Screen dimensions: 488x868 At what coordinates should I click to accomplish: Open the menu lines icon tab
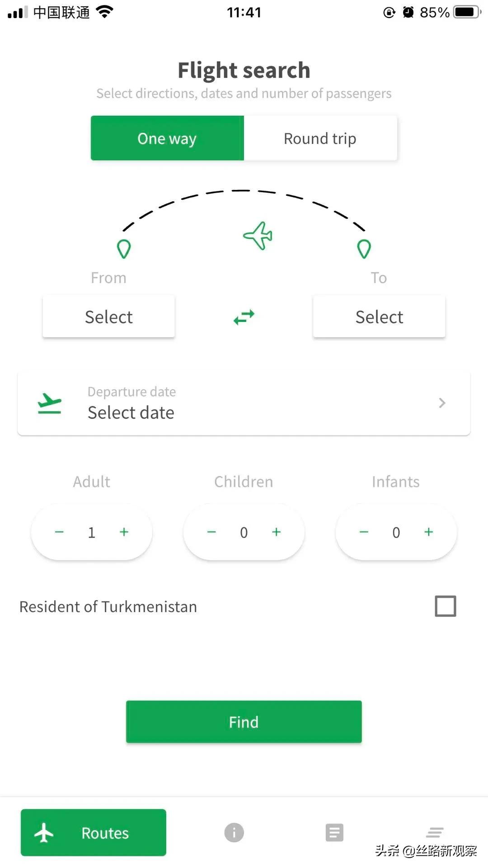[435, 832]
